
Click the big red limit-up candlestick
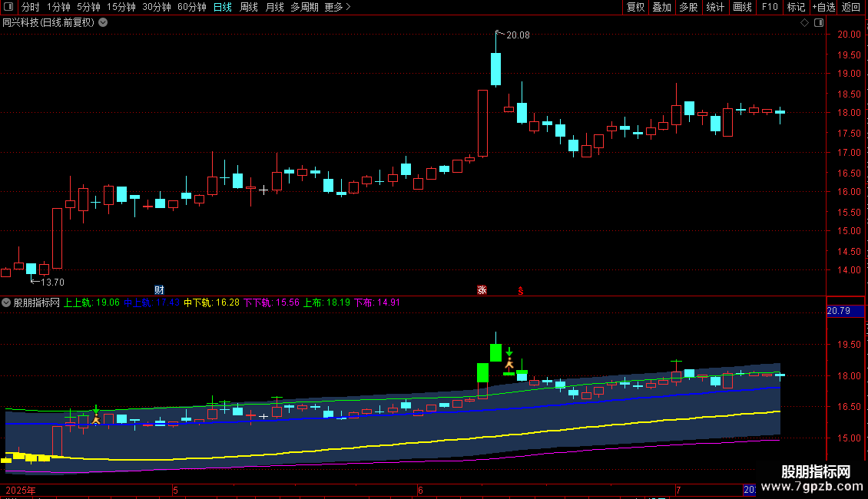482,124
